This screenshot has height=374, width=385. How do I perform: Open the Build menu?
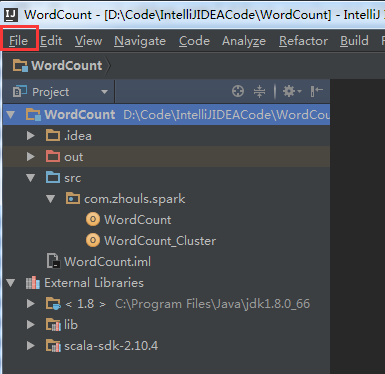[x=354, y=41]
